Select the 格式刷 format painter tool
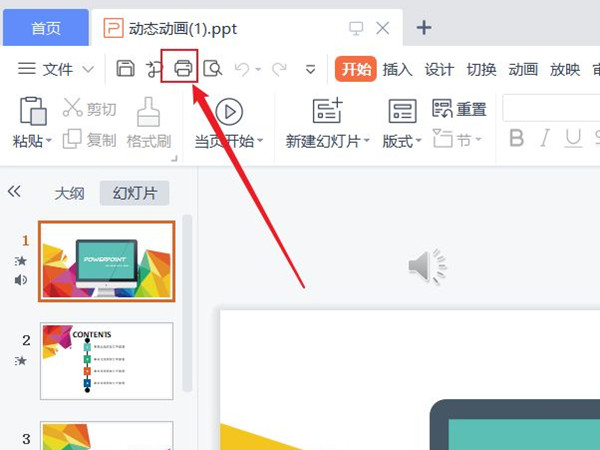 pos(149,123)
